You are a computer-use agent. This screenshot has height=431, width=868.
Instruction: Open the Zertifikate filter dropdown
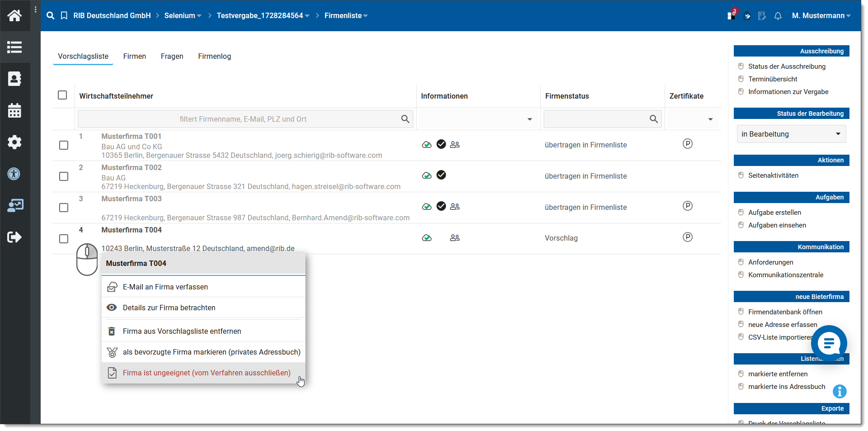click(693, 119)
